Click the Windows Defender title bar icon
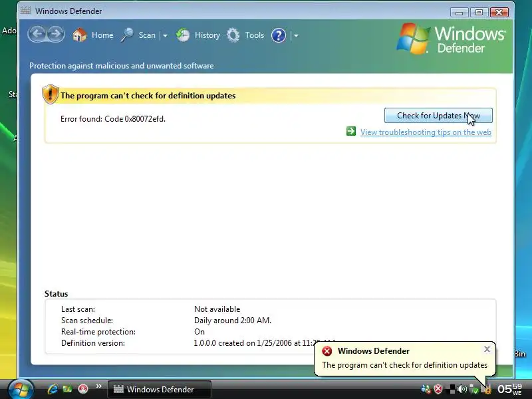 [x=25, y=10]
